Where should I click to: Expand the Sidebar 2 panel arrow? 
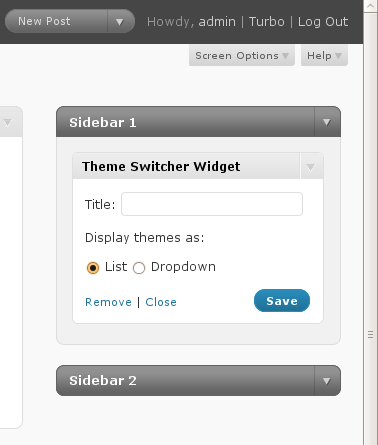tap(327, 381)
